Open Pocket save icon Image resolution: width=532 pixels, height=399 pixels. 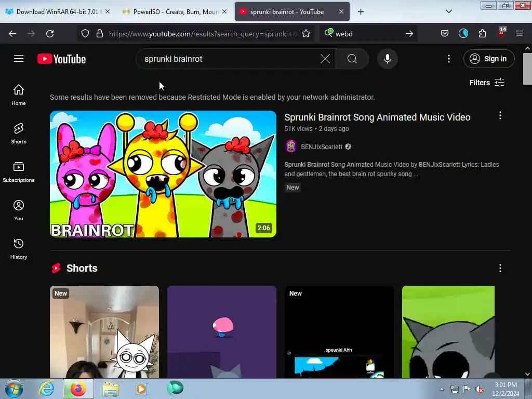(445, 33)
